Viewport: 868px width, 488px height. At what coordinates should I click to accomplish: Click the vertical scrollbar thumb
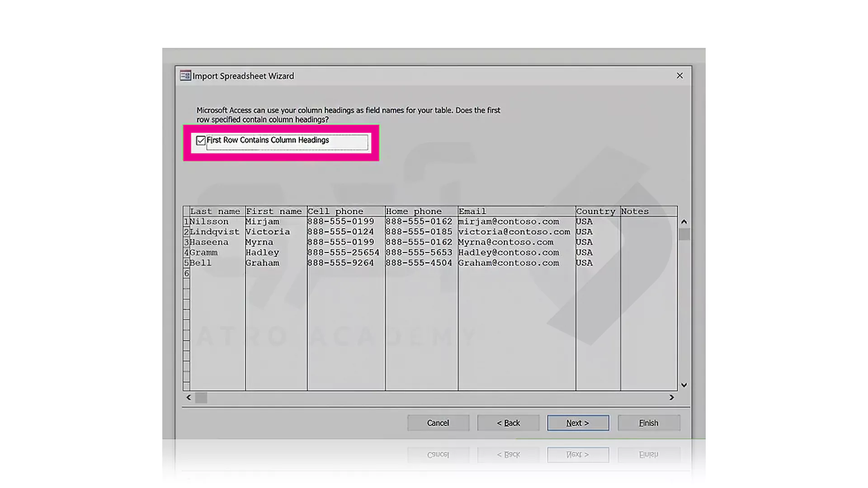click(x=684, y=234)
